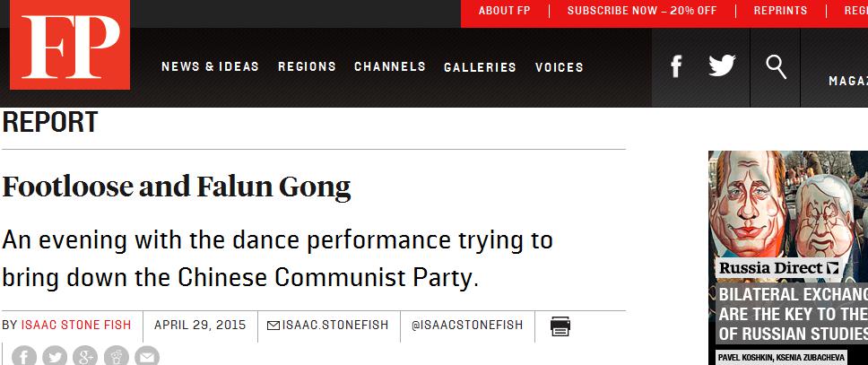Click the FP logo
This screenshot has height=365, width=868.
pyautogui.click(x=70, y=45)
